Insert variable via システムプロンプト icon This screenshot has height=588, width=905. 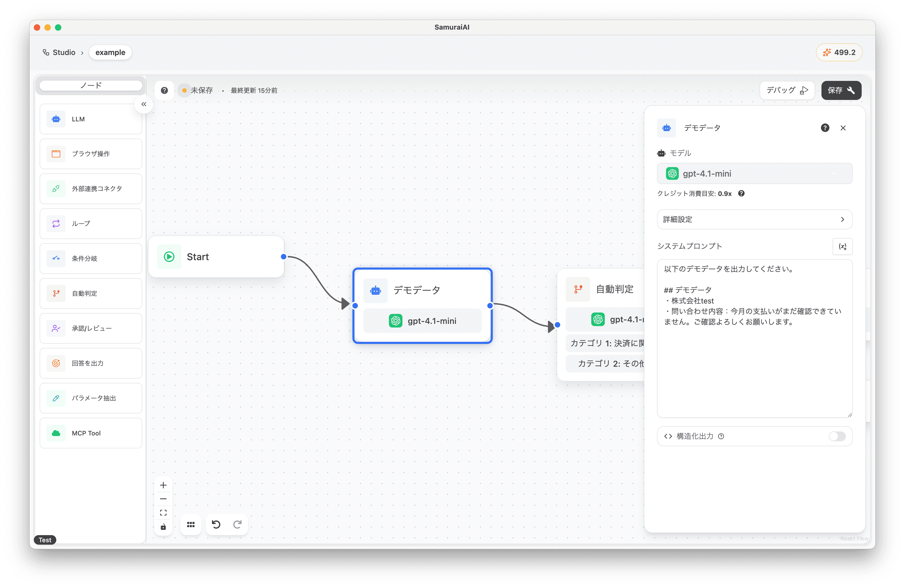(842, 246)
